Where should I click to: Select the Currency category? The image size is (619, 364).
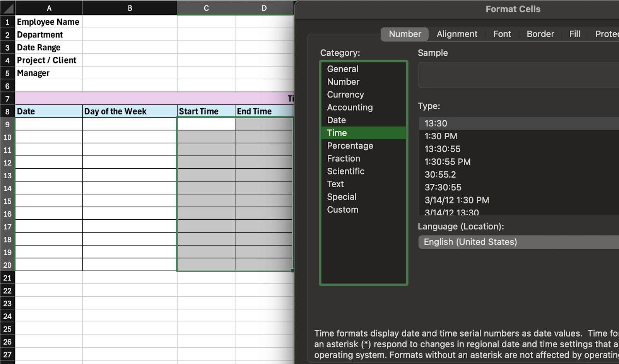point(345,94)
